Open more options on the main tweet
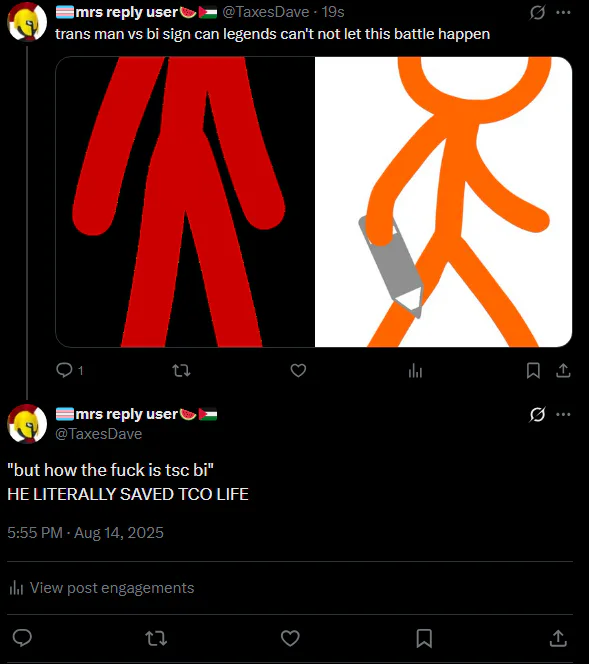This screenshot has width=589, height=664. tap(563, 414)
